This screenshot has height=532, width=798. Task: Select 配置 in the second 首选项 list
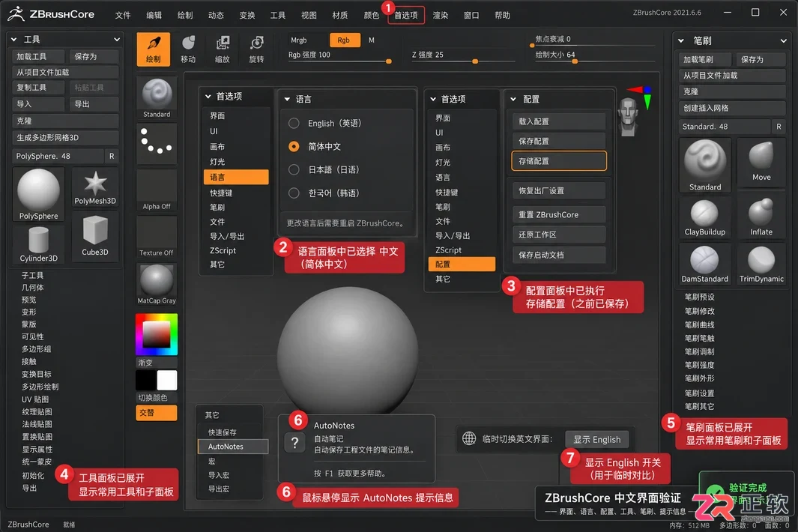462,265
